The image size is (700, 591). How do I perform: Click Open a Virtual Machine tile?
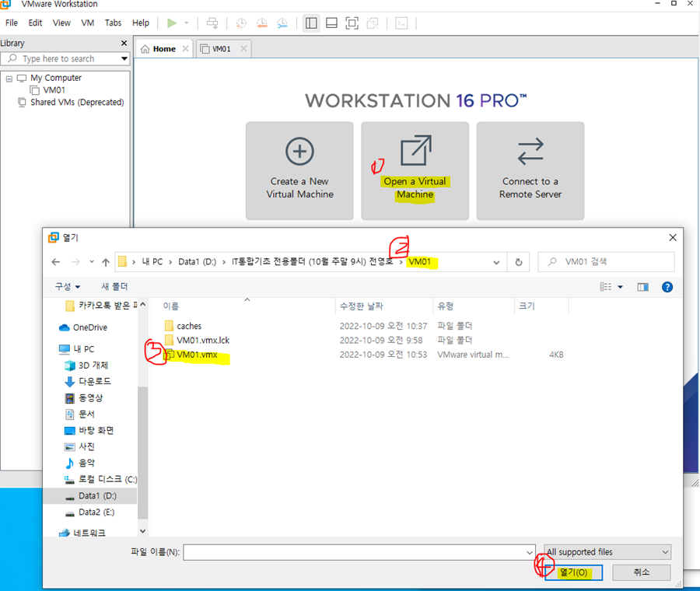[x=415, y=171]
